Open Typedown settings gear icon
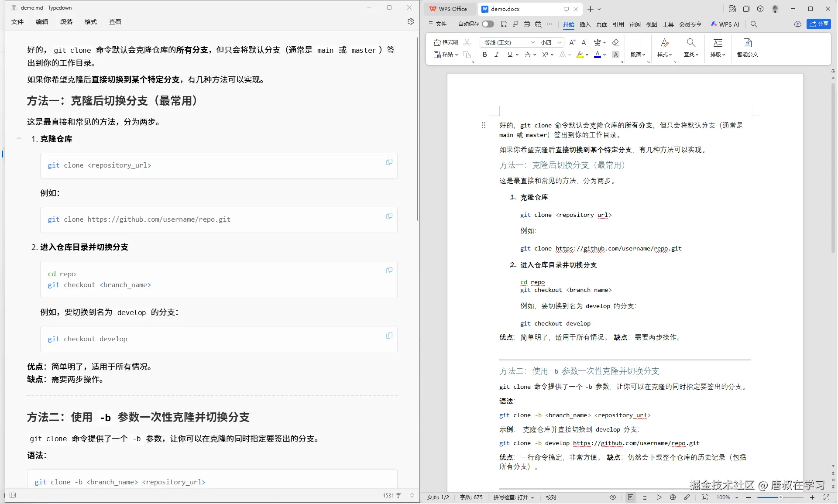 pyautogui.click(x=410, y=21)
